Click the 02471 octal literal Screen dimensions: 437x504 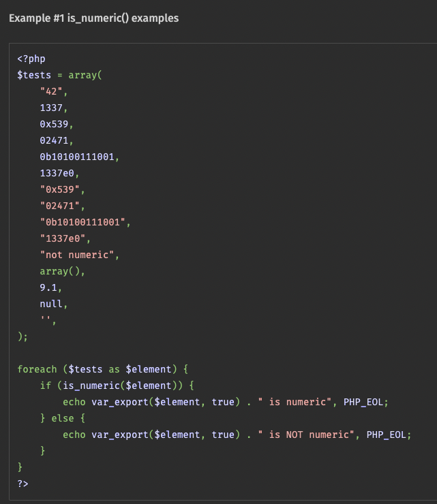click(54, 140)
